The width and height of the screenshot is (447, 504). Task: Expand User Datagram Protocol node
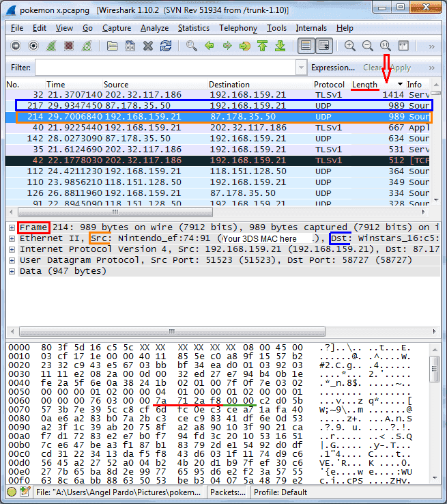[x=12, y=260]
